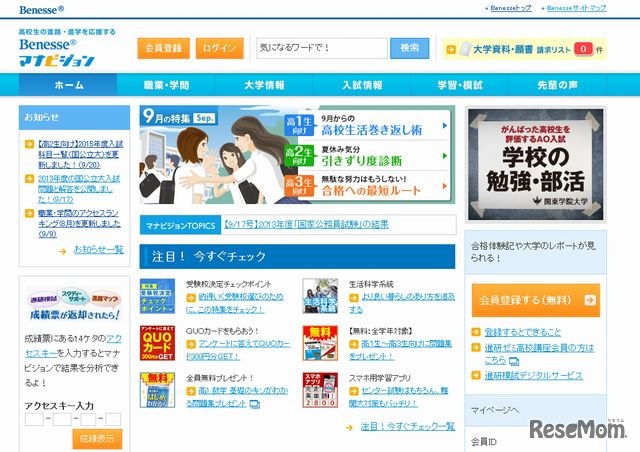Open the 注目!今すぐチェック一覧 link

click(407, 426)
